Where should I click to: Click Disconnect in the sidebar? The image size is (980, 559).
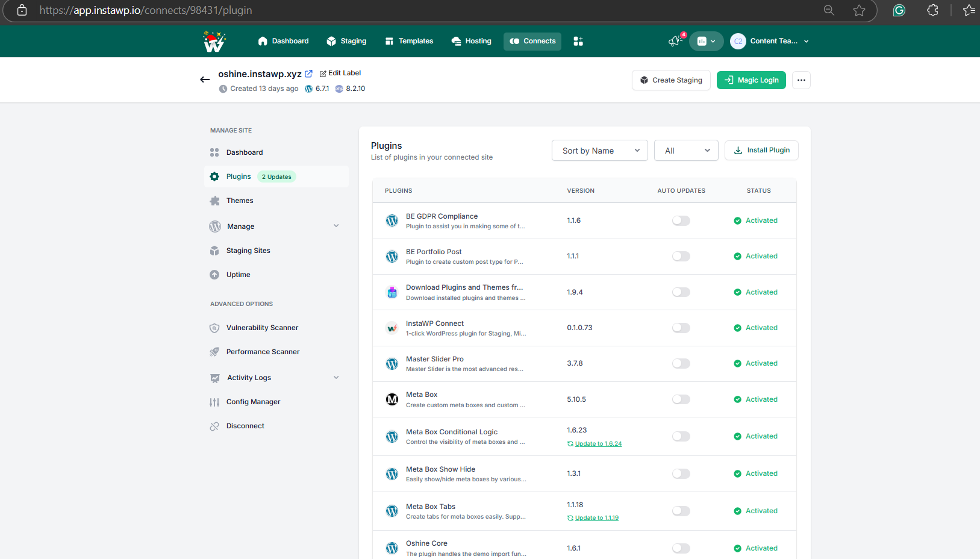click(276, 426)
